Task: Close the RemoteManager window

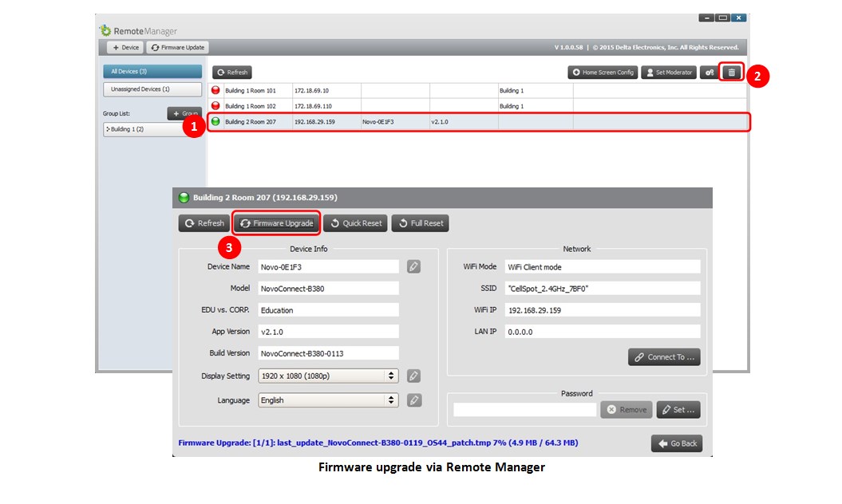Action: point(739,18)
